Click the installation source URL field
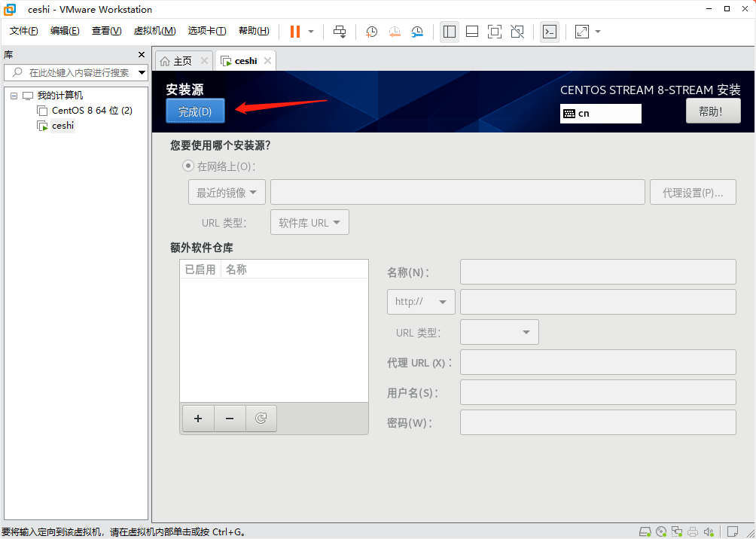 coord(458,193)
